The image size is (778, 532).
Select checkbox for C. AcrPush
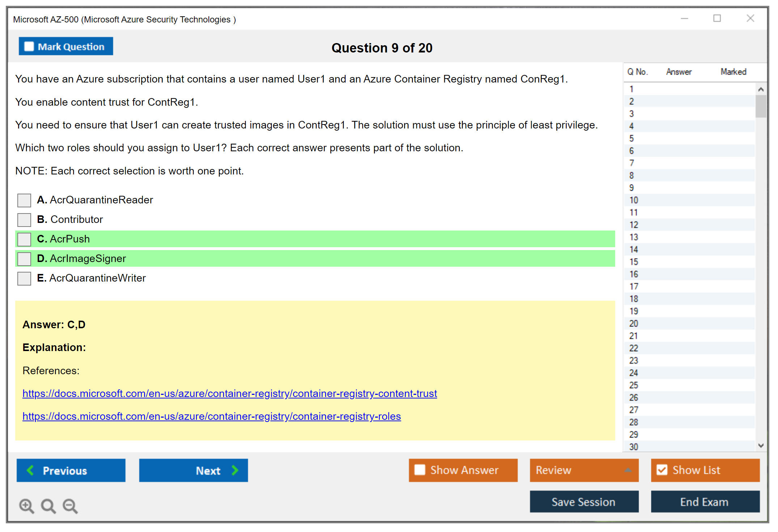pyautogui.click(x=24, y=239)
